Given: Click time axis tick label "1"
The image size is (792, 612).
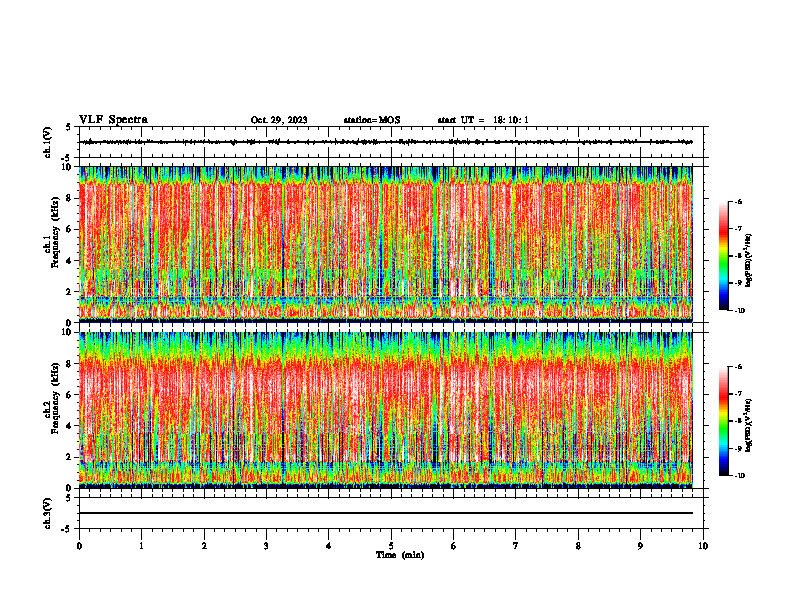Looking at the screenshot, I should point(141,546).
